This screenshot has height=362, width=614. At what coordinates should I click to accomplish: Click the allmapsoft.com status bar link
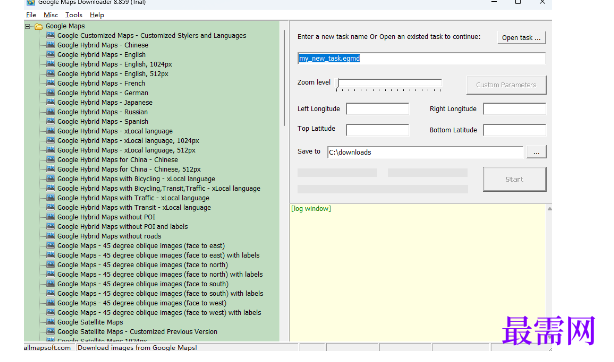click(x=48, y=348)
